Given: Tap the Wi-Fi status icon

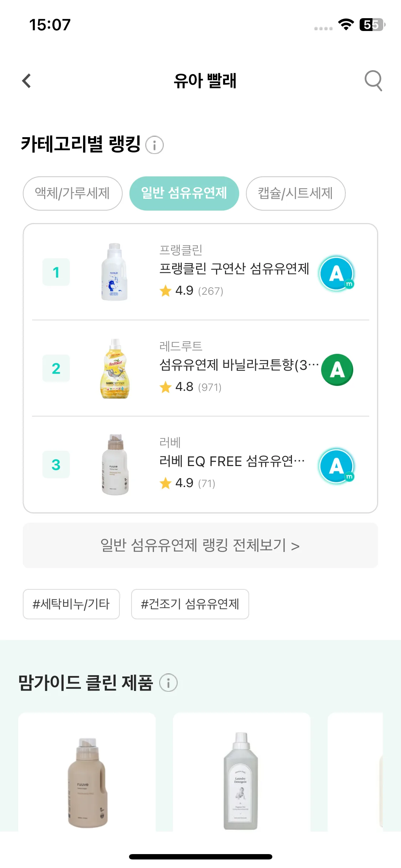Looking at the screenshot, I should 346,25.
